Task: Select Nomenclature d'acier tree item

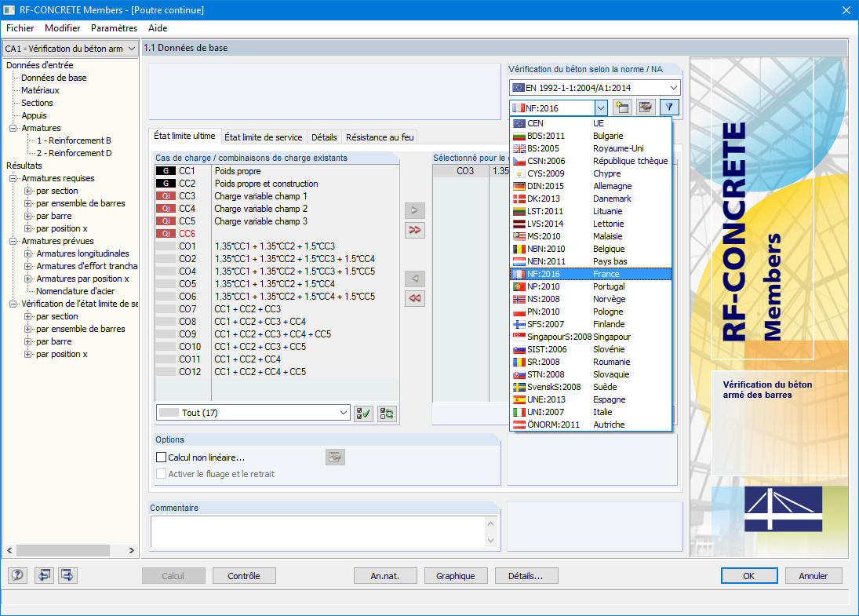Action: (x=75, y=292)
